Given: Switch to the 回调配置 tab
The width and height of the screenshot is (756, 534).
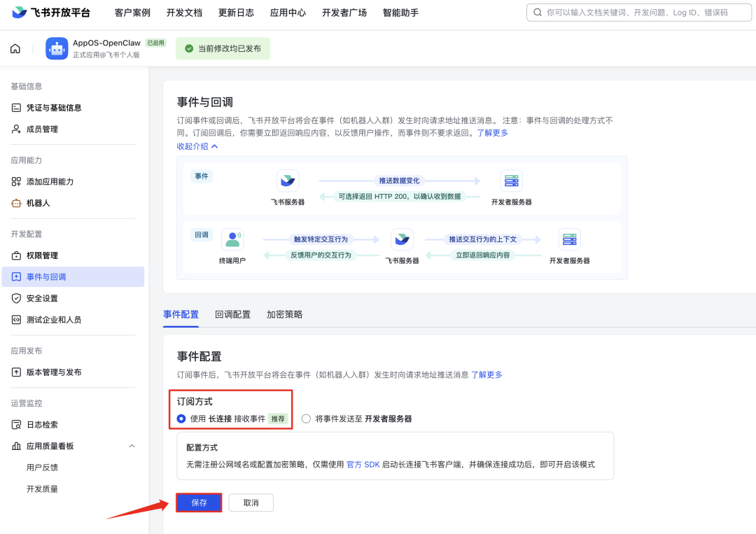Looking at the screenshot, I should (232, 314).
